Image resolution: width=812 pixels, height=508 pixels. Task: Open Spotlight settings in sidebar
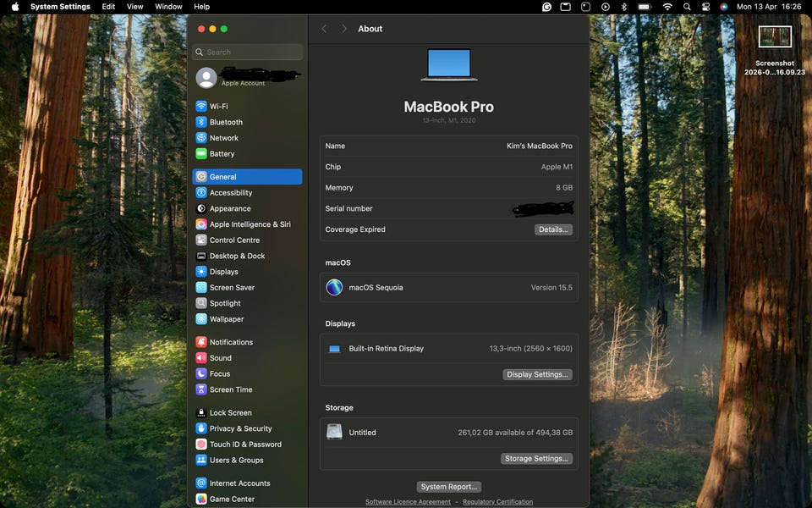tap(247, 303)
